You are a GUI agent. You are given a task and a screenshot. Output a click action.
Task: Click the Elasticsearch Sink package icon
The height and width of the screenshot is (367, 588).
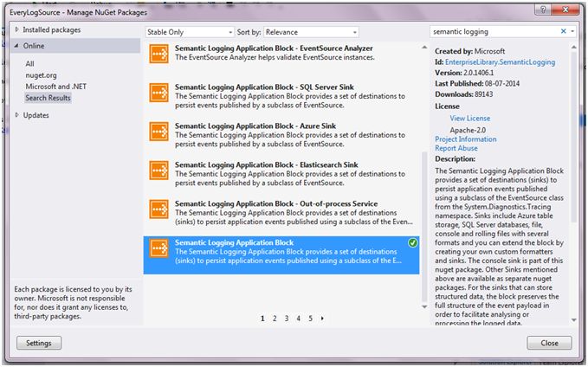(159, 171)
